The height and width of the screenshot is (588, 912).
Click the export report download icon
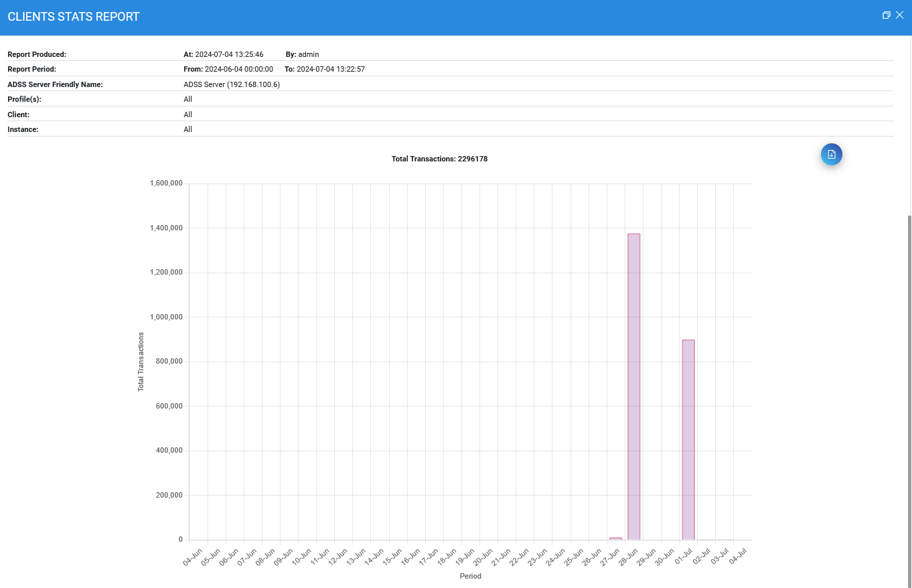(x=831, y=155)
